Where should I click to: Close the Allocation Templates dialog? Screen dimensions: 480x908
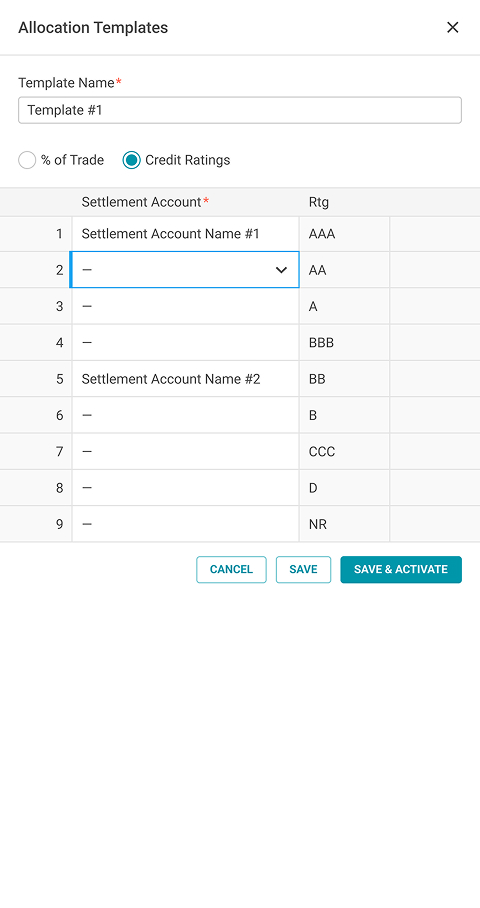pyautogui.click(x=452, y=27)
